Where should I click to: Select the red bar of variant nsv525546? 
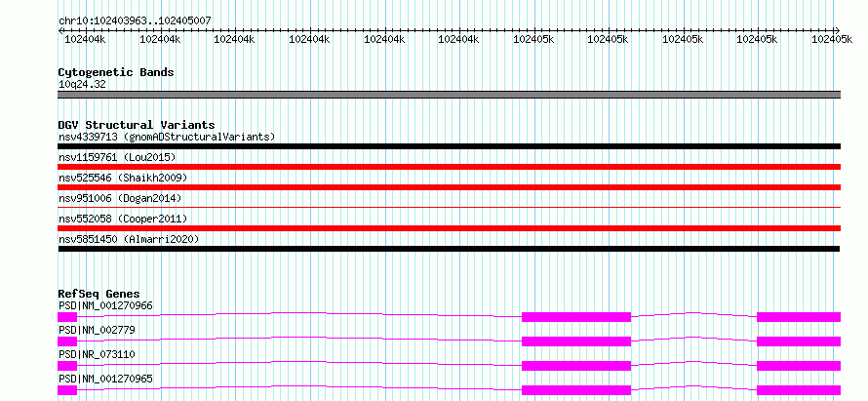click(449, 187)
